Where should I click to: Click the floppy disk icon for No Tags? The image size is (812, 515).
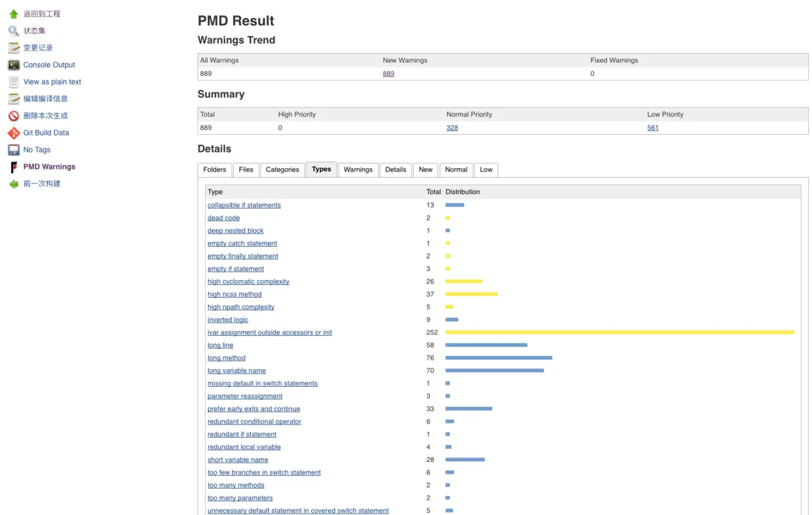pyautogui.click(x=14, y=150)
